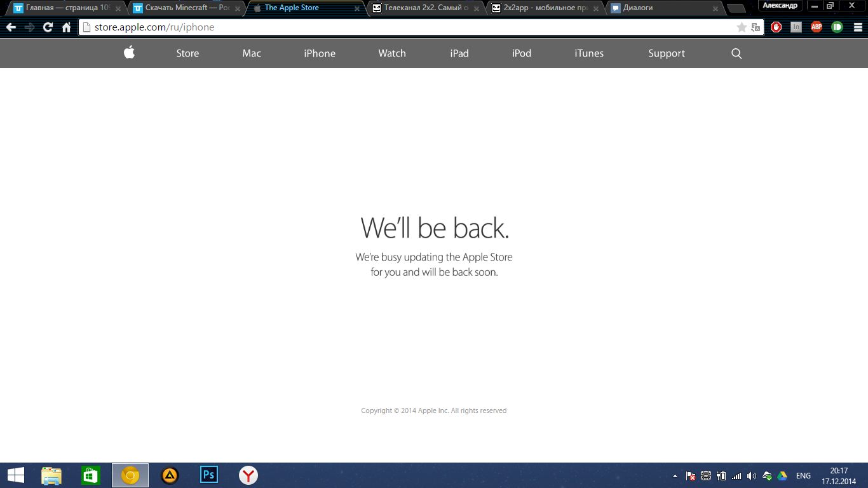Open the Store section in navigation
This screenshot has height=488, width=868.
187,53
